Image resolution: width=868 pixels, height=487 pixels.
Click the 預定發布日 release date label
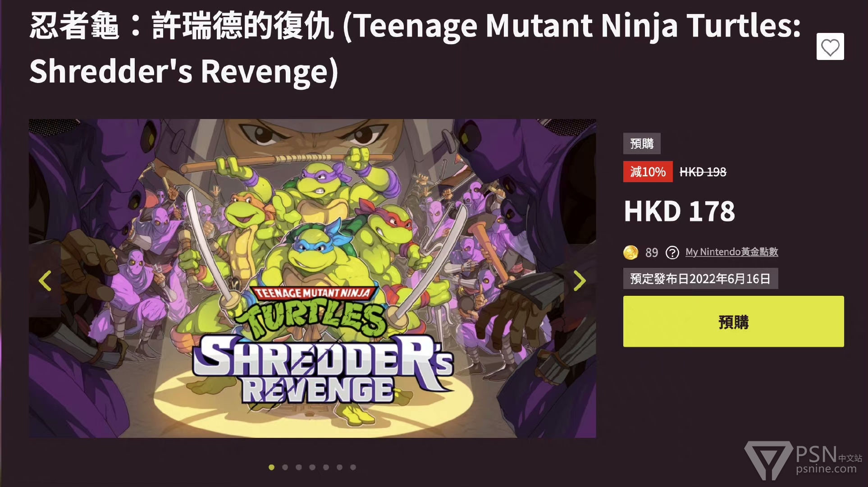700,279
